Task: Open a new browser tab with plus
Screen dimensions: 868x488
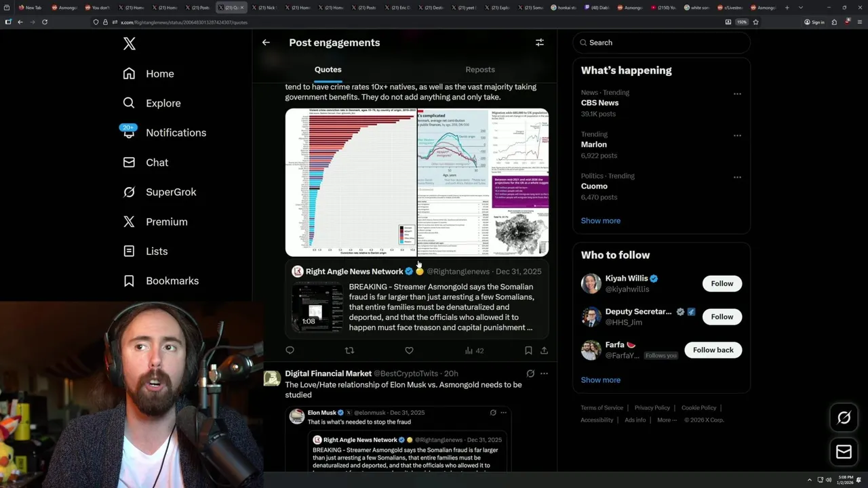Action: tap(787, 7)
